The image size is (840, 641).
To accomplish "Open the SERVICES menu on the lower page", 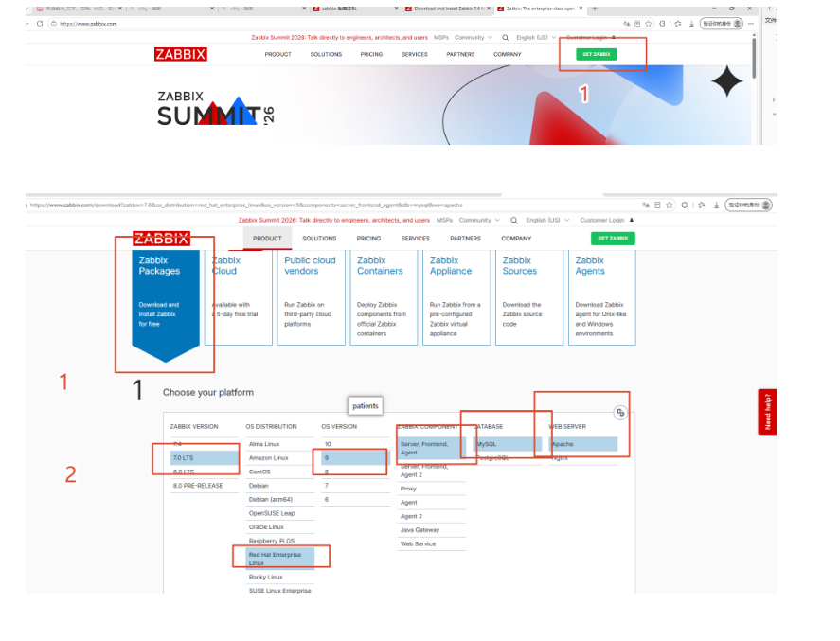I will 415,239.
